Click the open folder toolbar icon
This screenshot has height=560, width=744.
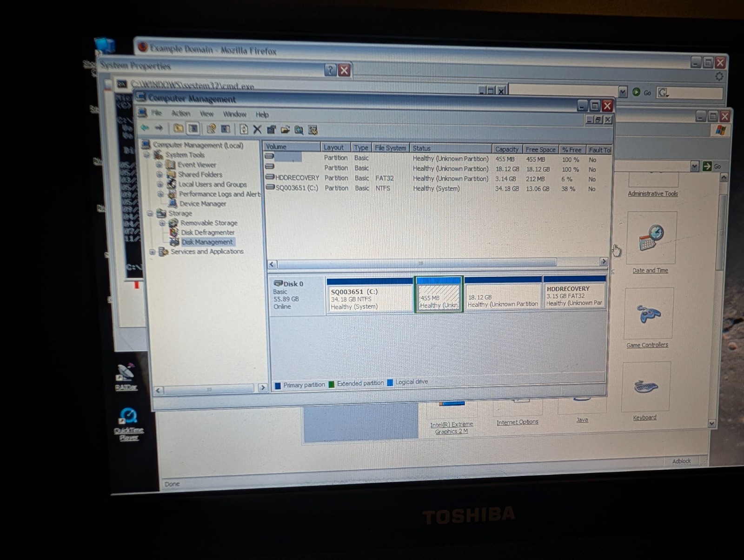point(285,130)
